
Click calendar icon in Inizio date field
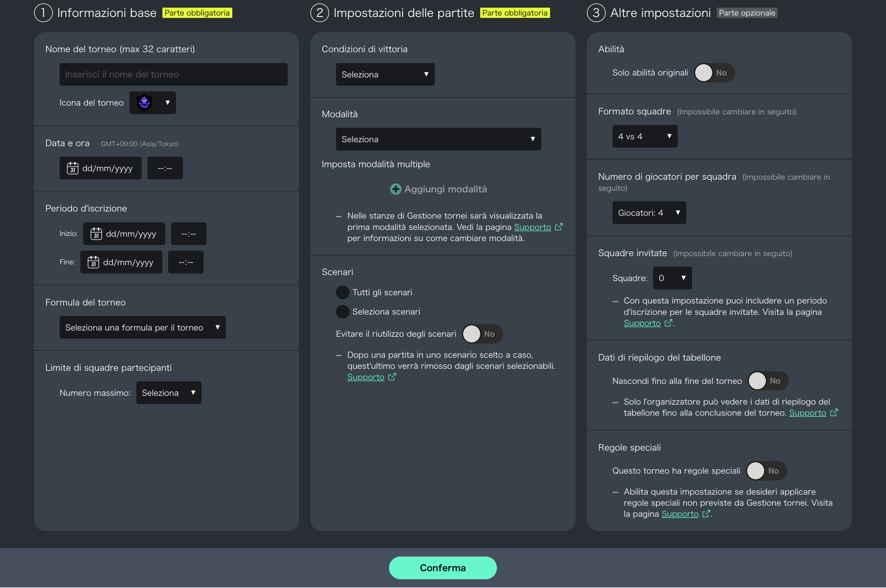click(x=96, y=234)
